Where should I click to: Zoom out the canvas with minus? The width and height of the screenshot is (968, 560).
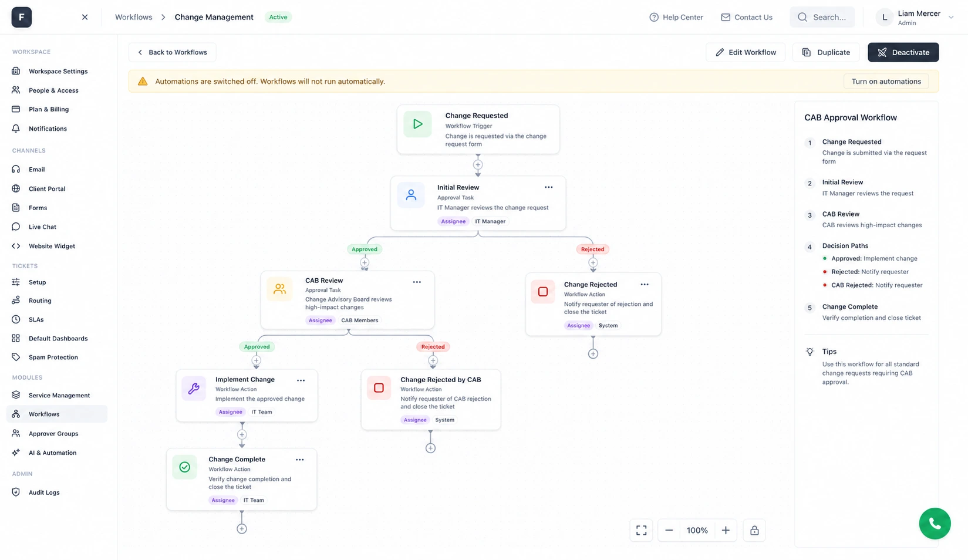(x=669, y=531)
